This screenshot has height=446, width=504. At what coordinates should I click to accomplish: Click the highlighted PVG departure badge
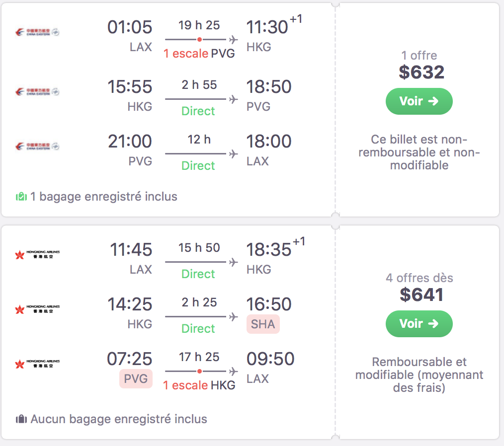tap(136, 379)
